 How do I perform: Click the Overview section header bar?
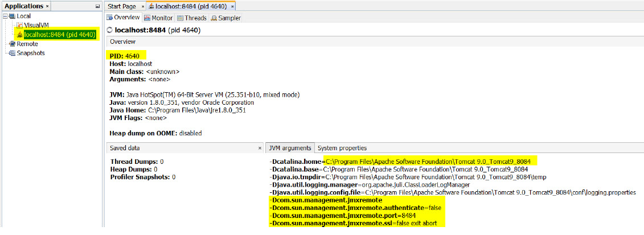[375, 42]
